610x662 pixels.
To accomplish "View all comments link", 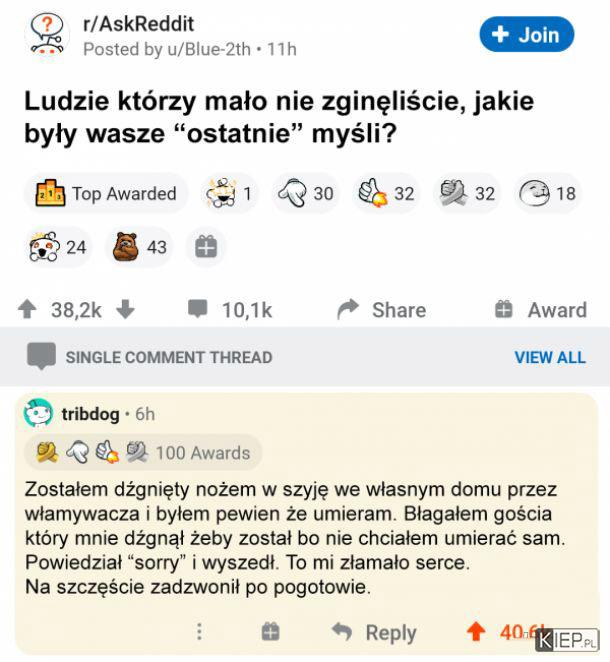I will pos(550,357).
